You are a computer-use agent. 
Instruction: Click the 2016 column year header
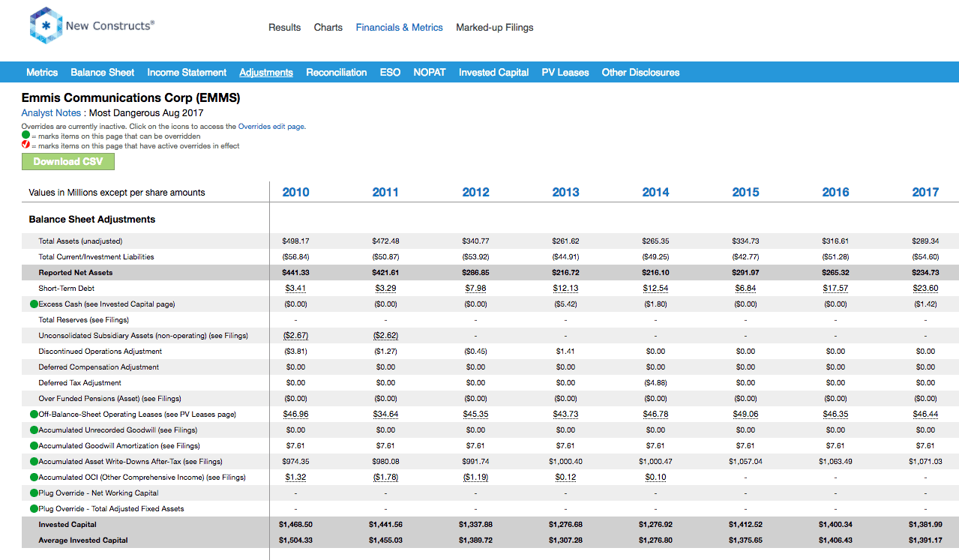point(835,193)
